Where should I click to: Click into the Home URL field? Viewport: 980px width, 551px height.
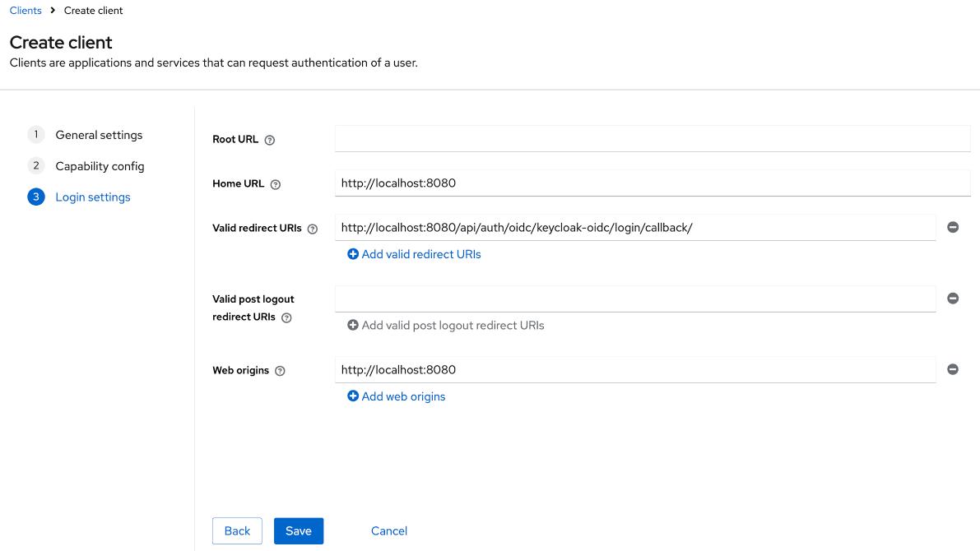coord(652,183)
